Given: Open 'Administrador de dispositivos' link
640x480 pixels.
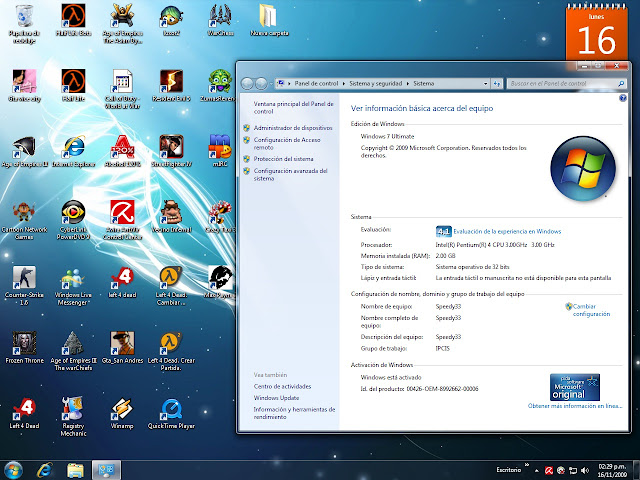Looking at the screenshot, I should 292,128.
